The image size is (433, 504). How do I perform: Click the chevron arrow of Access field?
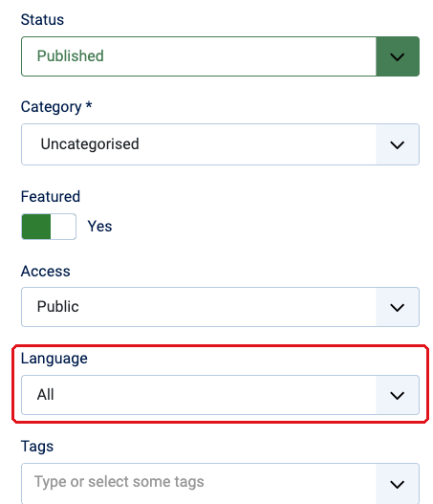coord(398,307)
